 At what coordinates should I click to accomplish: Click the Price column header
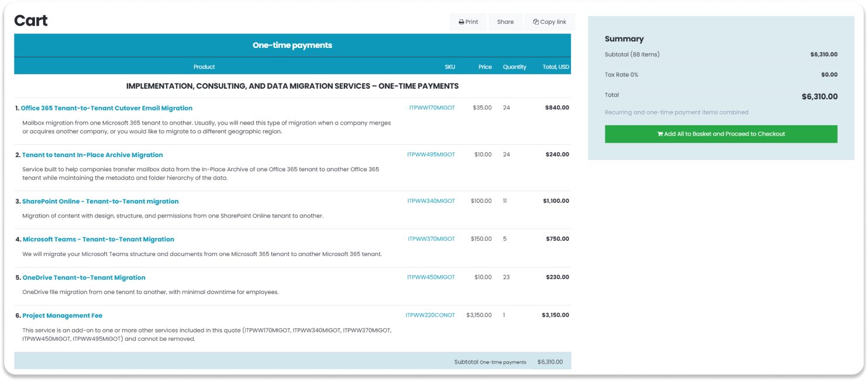485,67
